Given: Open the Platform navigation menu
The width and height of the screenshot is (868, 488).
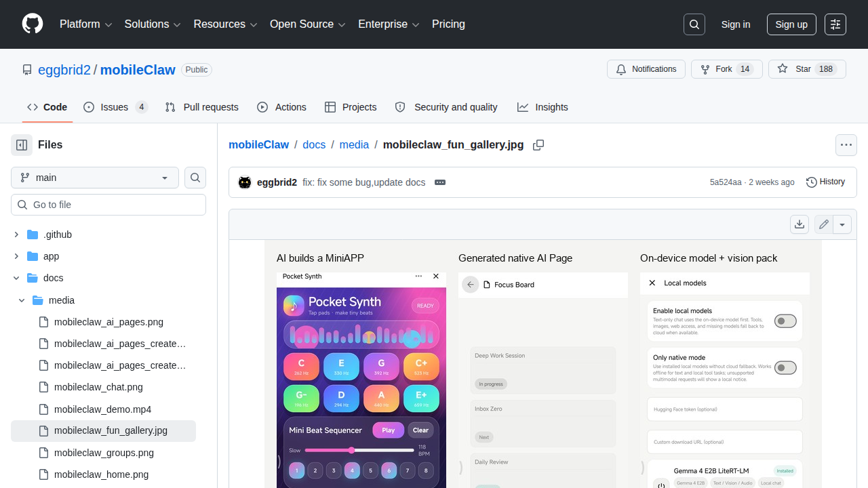Looking at the screenshot, I should click(x=86, y=24).
